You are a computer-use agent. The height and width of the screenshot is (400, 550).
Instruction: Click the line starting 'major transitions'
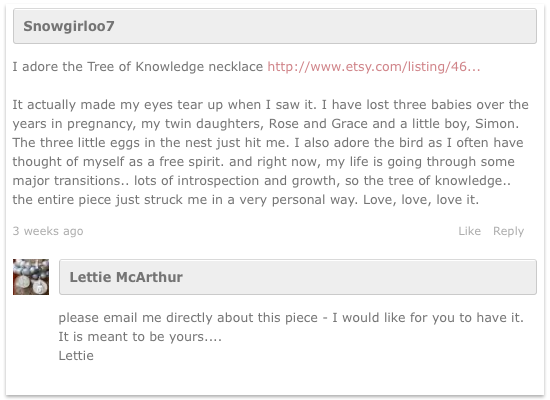tap(262, 181)
